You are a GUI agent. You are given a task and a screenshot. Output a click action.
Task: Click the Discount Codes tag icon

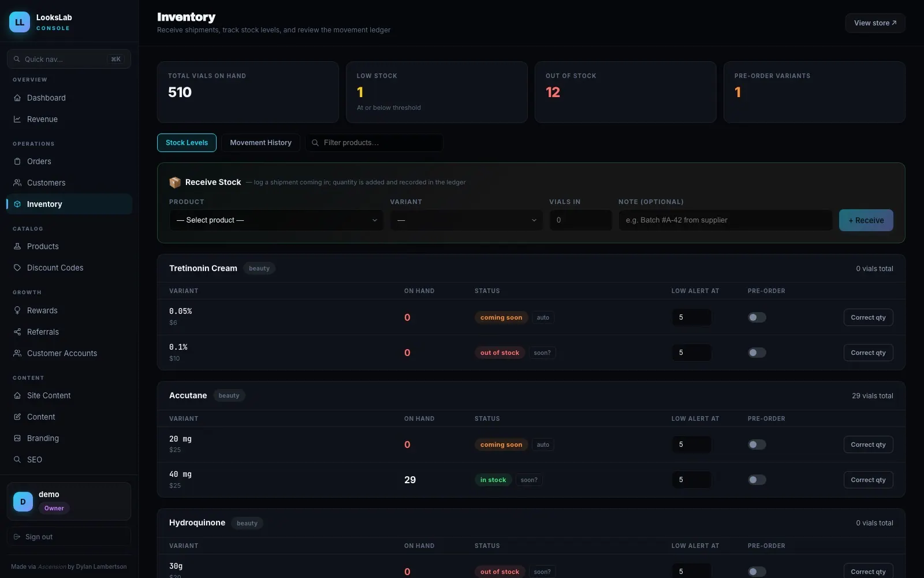[x=17, y=268]
